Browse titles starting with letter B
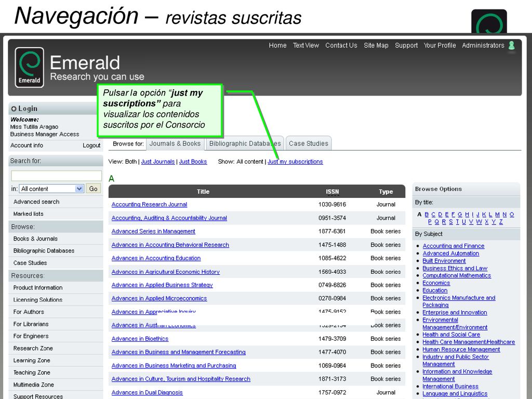 click(x=427, y=215)
